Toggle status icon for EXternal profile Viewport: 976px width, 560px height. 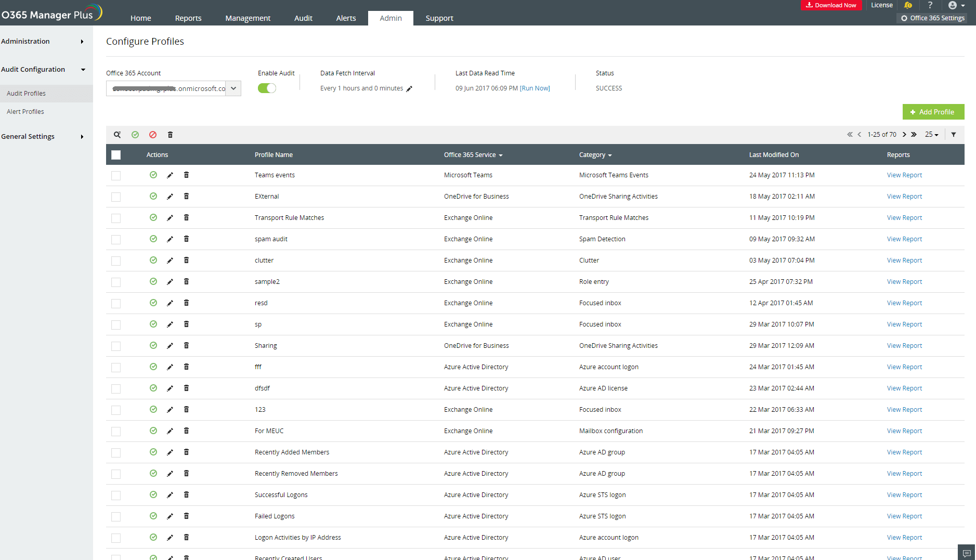[x=153, y=196]
